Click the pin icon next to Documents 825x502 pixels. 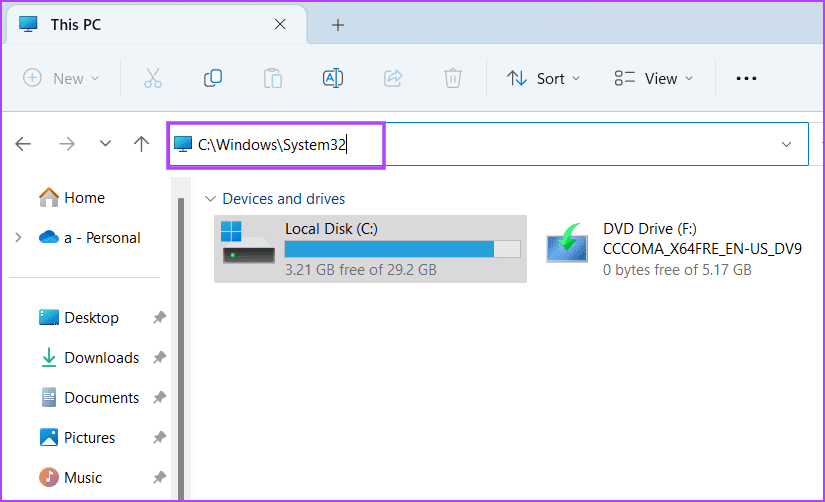tap(159, 397)
